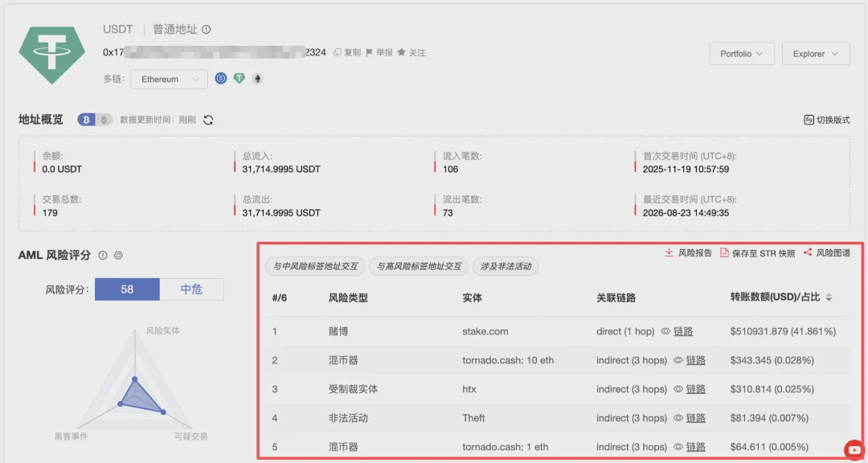
Task: Open the 风险图谱 share graph
Action: 826,252
